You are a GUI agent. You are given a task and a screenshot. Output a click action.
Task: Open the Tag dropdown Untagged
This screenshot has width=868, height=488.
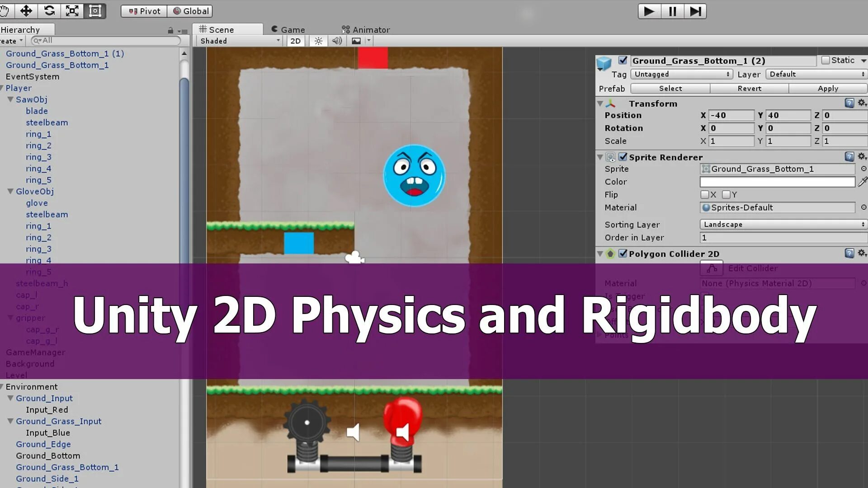[x=681, y=74]
